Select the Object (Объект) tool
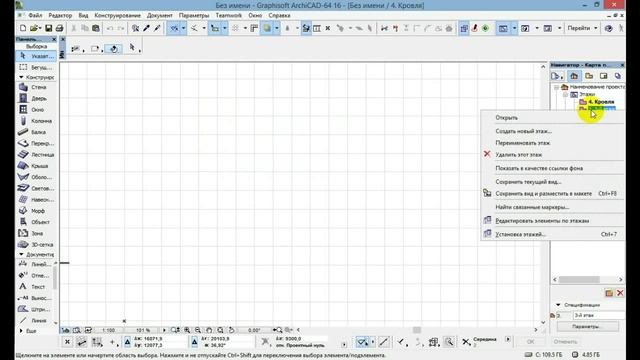 [x=36, y=222]
